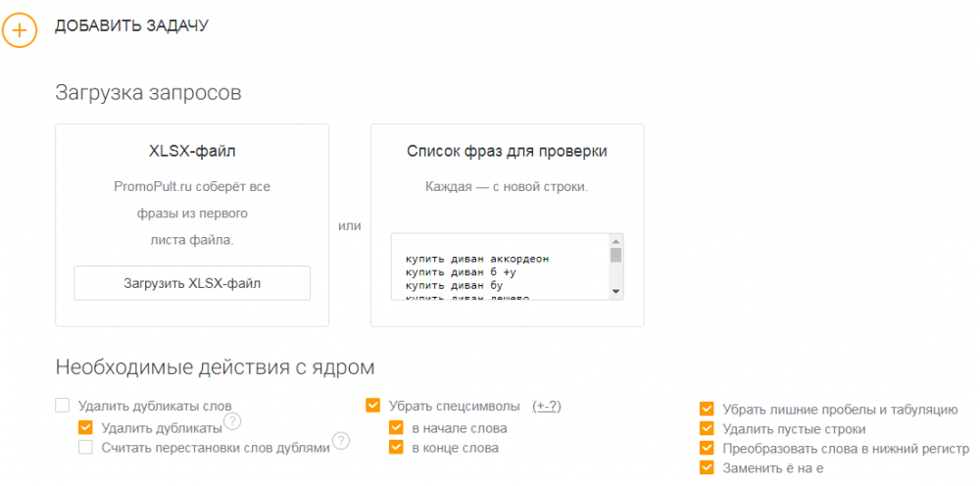
Task: Click the scrollbar thumb in the phrase list
Action: click(615, 256)
